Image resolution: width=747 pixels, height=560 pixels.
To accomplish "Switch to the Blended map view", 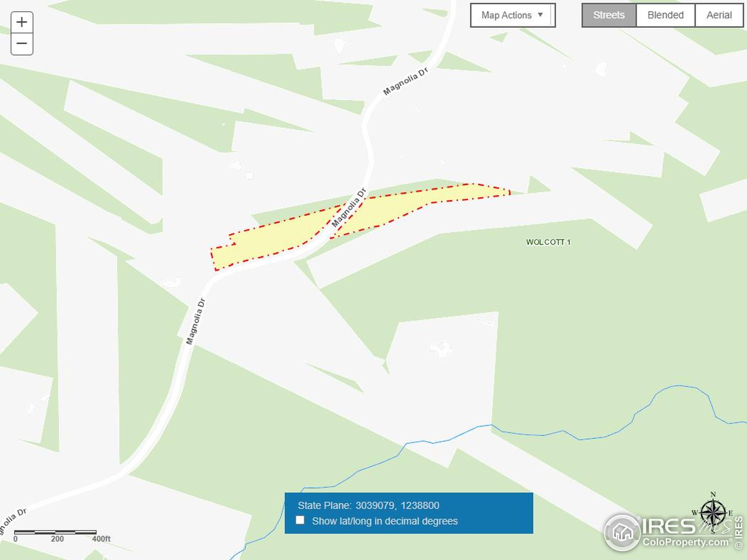I will pyautogui.click(x=665, y=15).
